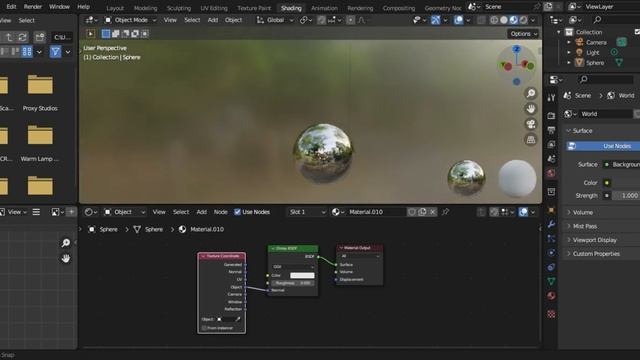Viewport: 640px width, 360px height.
Task: Select wireframe viewport shading mode
Action: pyautogui.click(x=494, y=20)
